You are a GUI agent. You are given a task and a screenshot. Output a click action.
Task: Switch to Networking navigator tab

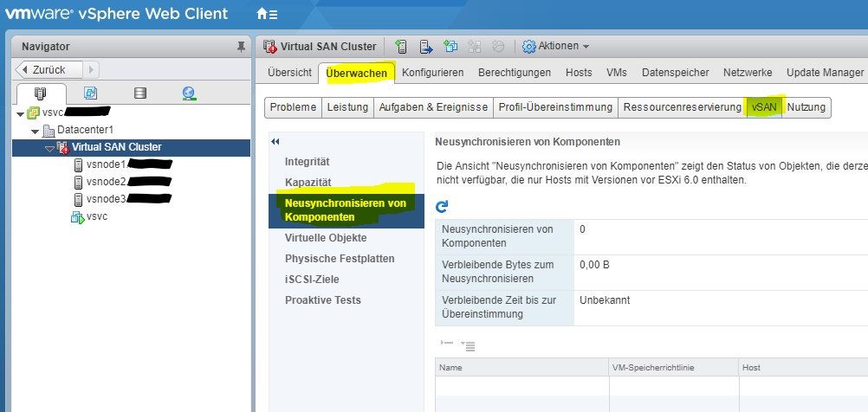pos(189,93)
